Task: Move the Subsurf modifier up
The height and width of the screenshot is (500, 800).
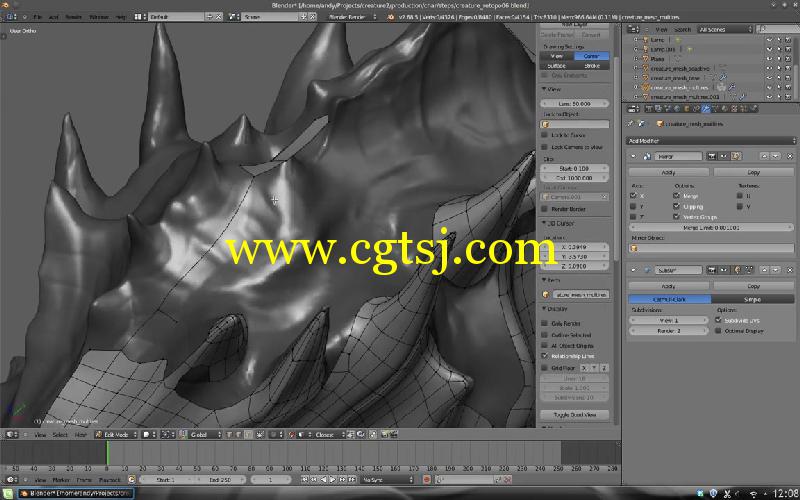Action: (x=764, y=269)
